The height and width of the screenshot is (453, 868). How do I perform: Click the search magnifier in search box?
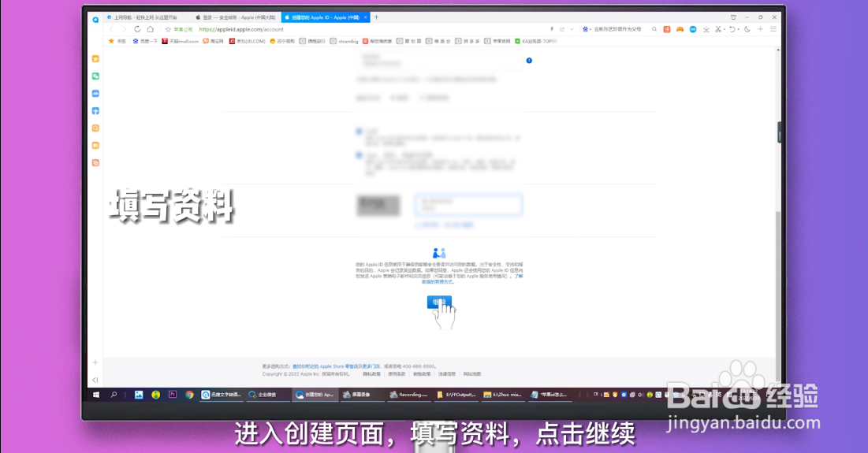(x=654, y=29)
